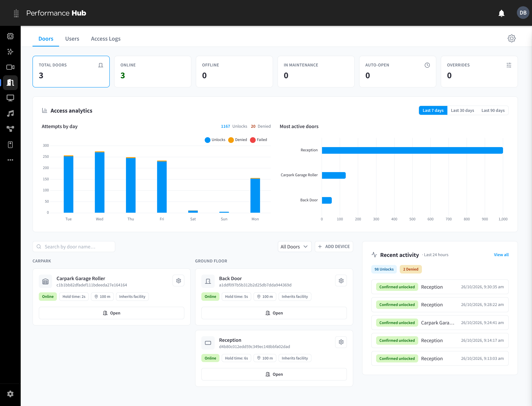This screenshot has width=532, height=406.
Task: Open the music note sidebar section
Action: (10, 113)
